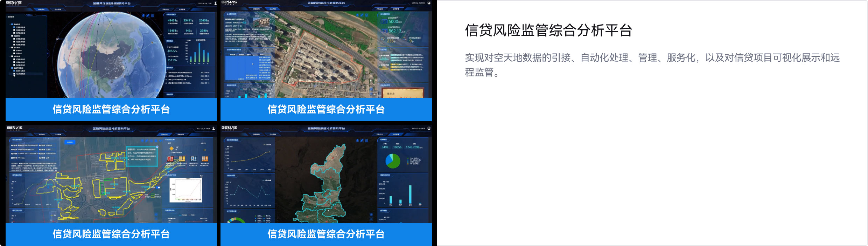Open the globe view platform screenshot
Viewport: 868px width, 246px height.
111,49
